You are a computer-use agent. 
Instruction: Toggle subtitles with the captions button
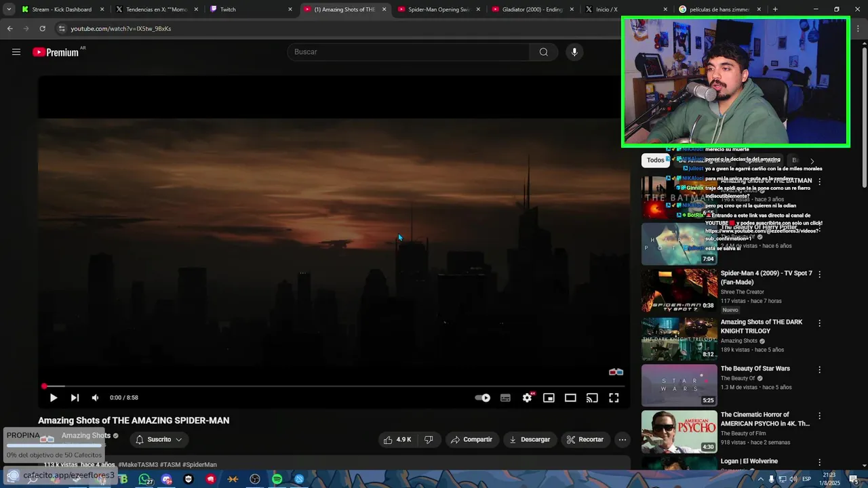(505, 398)
